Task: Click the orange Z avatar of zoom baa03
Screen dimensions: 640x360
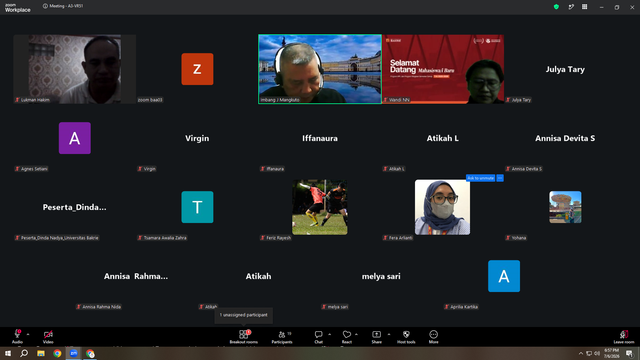Action: tap(197, 69)
